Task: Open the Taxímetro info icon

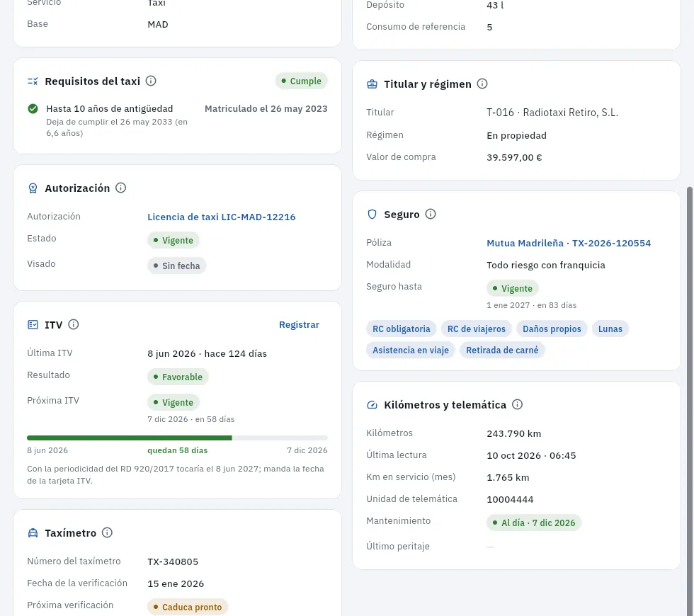Action: 107,532
